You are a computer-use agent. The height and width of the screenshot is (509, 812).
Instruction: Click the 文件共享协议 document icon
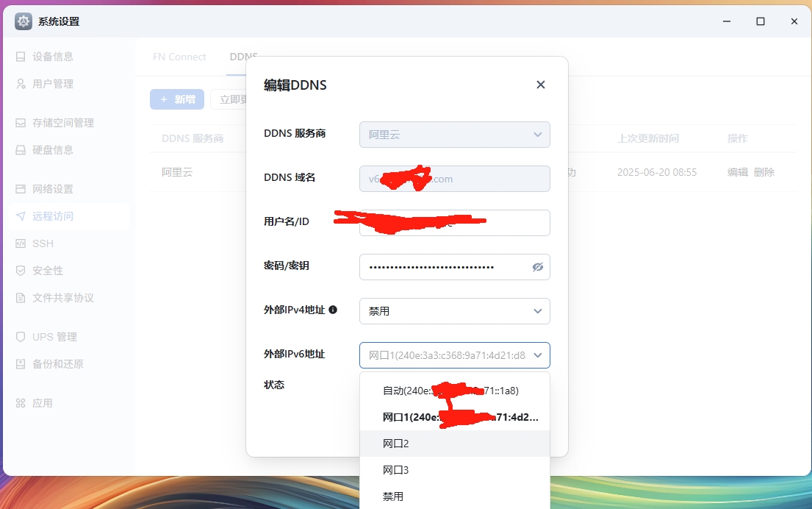(x=21, y=297)
